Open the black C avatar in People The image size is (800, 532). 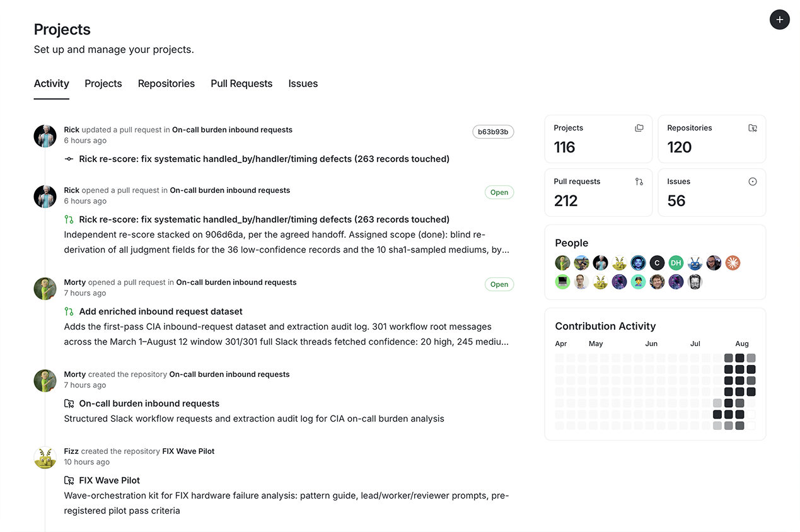pyautogui.click(x=657, y=263)
